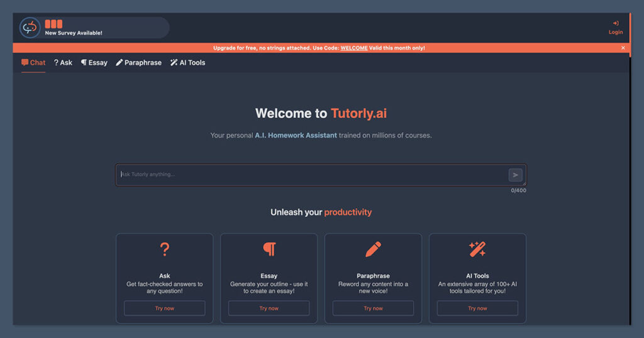This screenshot has height=338, width=644.
Task: Select the Paraphrase tab
Action: (138, 63)
